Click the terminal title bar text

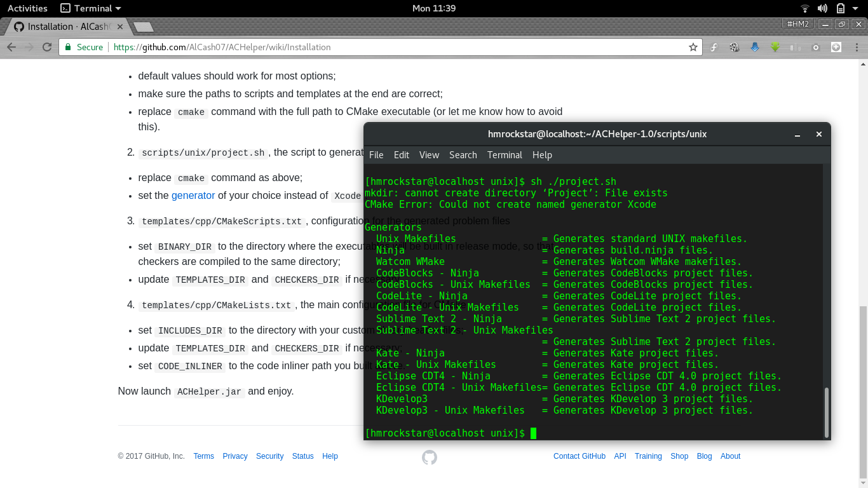[x=597, y=134]
